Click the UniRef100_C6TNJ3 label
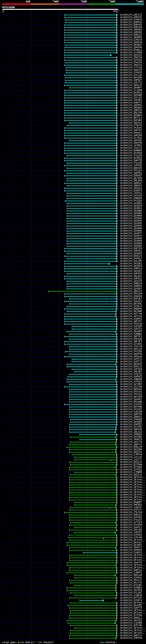The width and height of the screenshot is (146, 644). [x=131, y=306]
